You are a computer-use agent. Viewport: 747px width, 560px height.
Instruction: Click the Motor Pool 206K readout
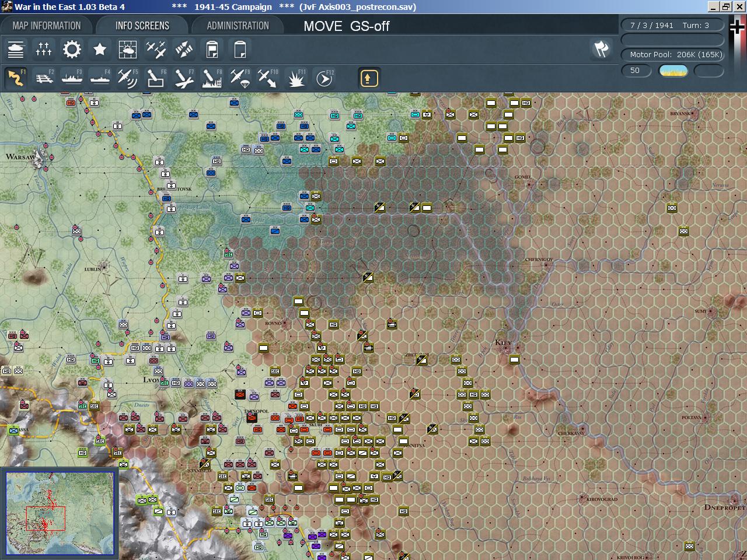pyautogui.click(x=672, y=54)
